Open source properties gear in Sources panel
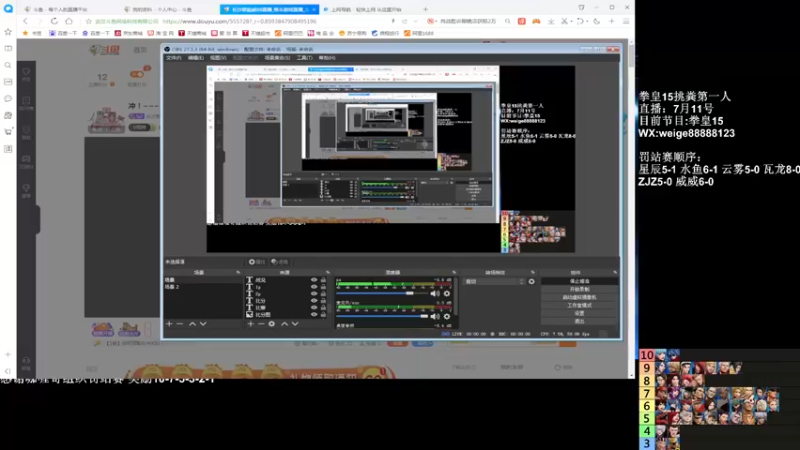800x450 pixels. click(x=271, y=324)
